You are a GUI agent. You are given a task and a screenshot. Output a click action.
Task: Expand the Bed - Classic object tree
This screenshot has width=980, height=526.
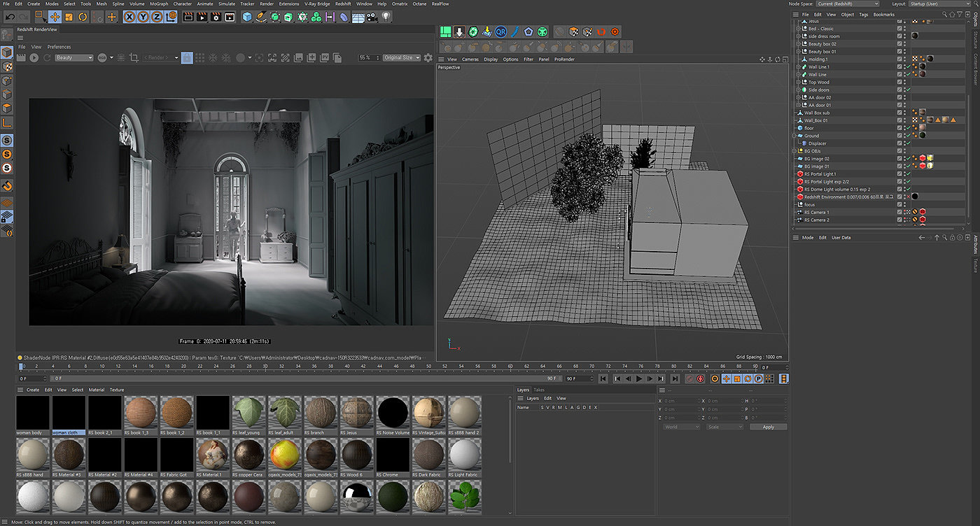pyautogui.click(x=798, y=29)
